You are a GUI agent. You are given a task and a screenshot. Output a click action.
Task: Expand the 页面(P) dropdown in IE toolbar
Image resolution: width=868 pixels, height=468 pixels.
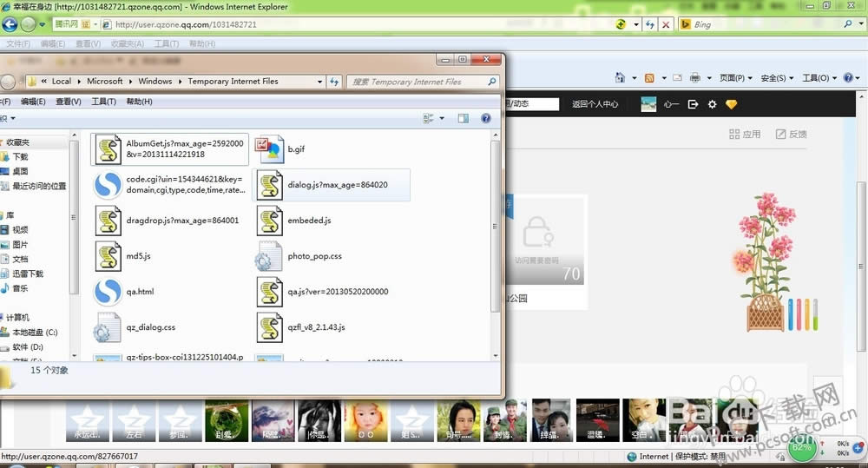click(735, 78)
